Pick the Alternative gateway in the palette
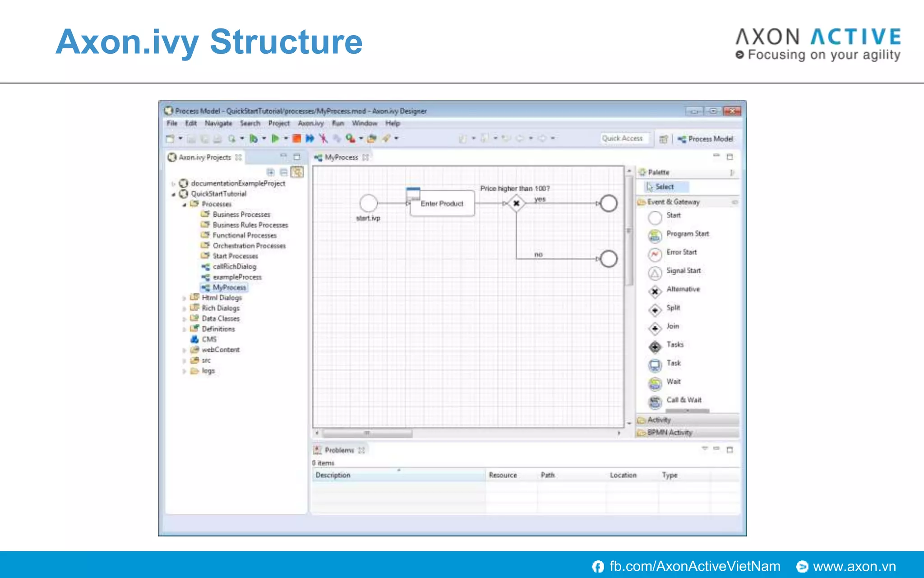 click(674, 290)
